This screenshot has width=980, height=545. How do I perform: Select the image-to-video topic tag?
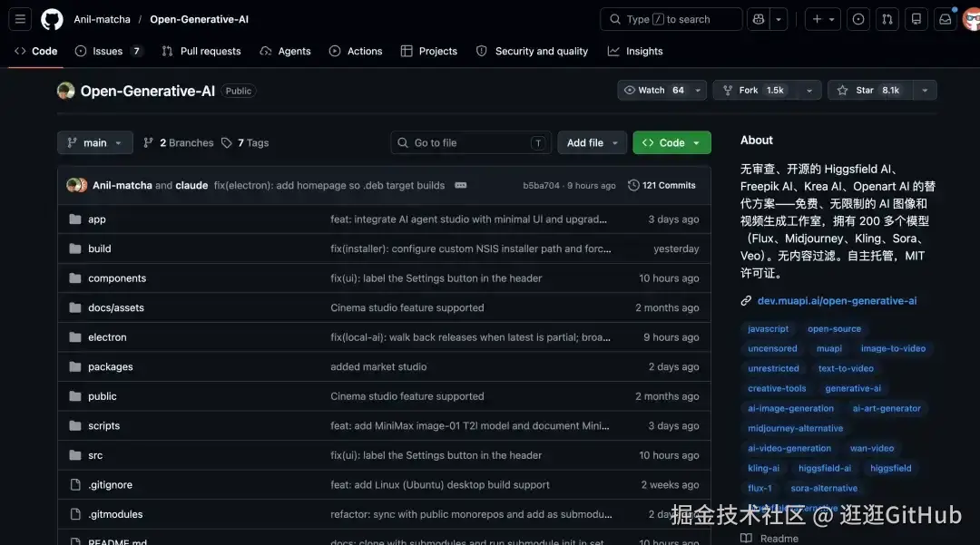tap(893, 349)
